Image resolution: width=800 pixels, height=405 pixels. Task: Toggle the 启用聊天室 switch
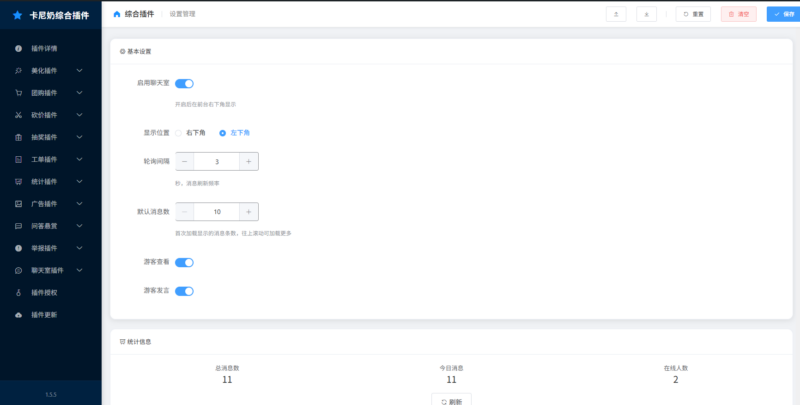184,84
